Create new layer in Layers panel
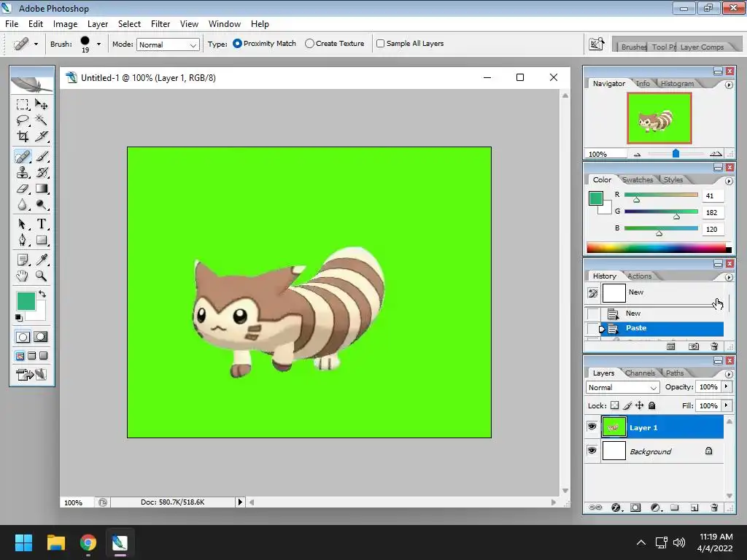Image resolution: width=747 pixels, height=560 pixels. [694, 507]
